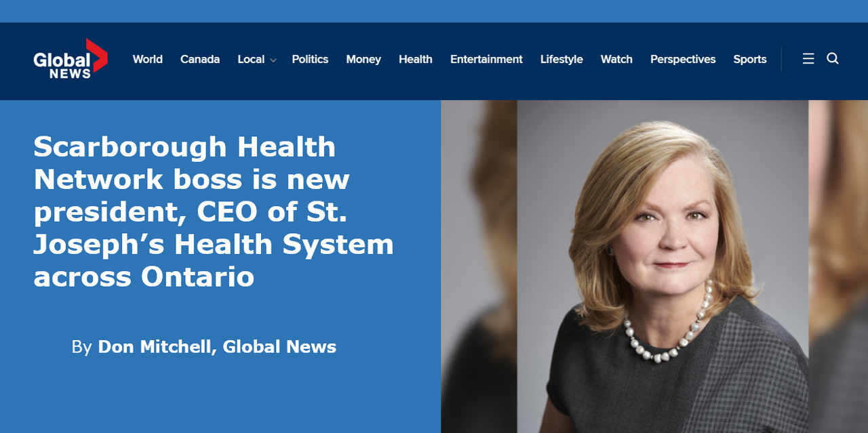The image size is (868, 433).
Task: Open the Perspectives section
Action: [x=683, y=60]
